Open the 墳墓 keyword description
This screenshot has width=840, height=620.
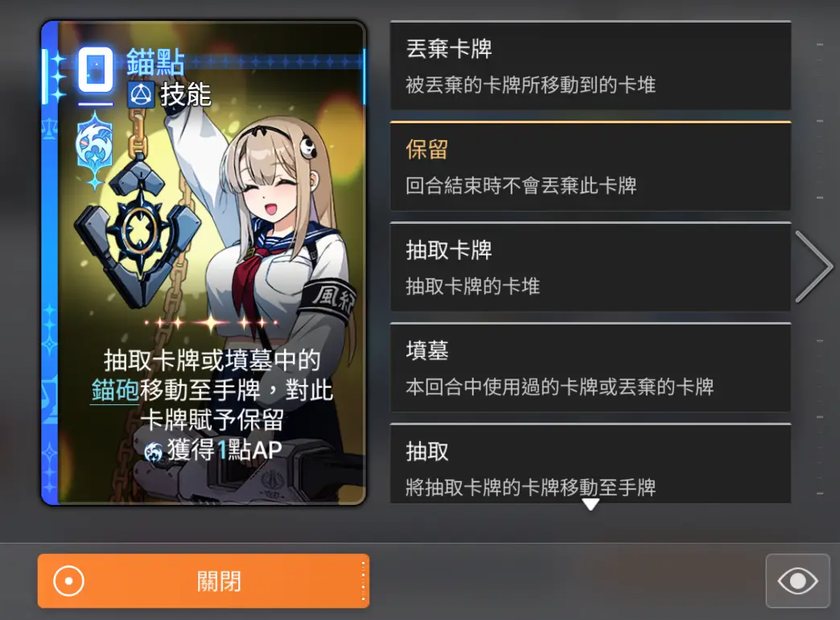[x=591, y=367]
